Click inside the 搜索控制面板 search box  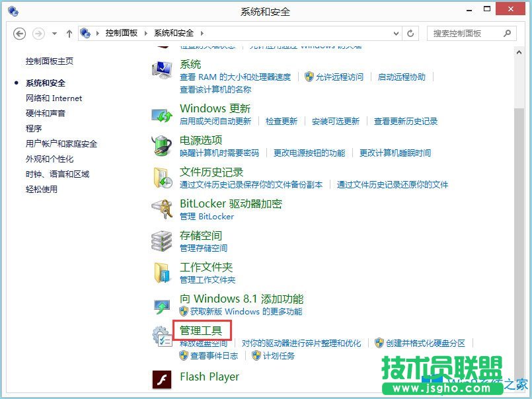click(x=463, y=33)
